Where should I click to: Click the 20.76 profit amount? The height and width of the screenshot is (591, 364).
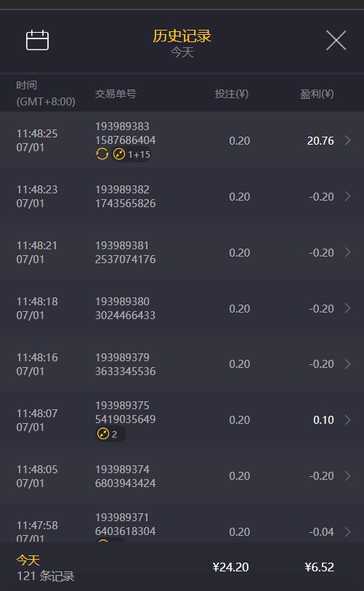(x=320, y=140)
